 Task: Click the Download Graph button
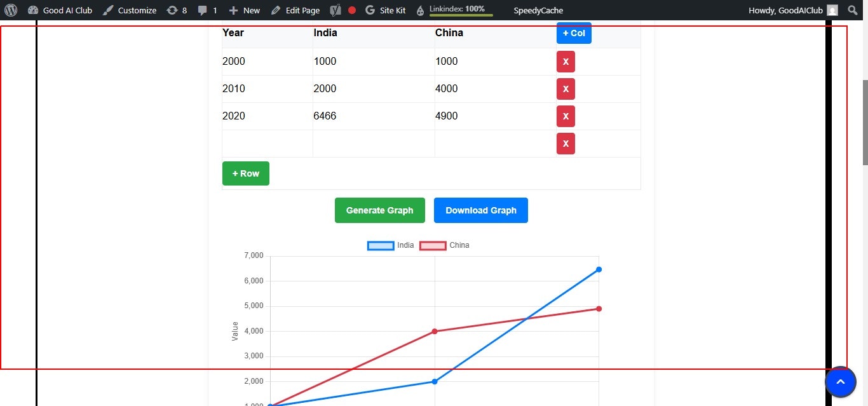point(480,210)
